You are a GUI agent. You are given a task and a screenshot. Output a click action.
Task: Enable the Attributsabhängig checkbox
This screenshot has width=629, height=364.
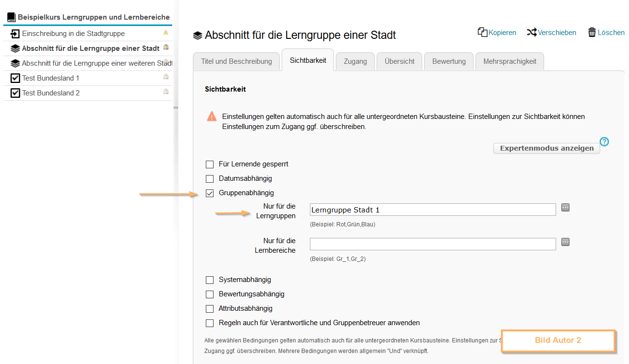[210, 308]
